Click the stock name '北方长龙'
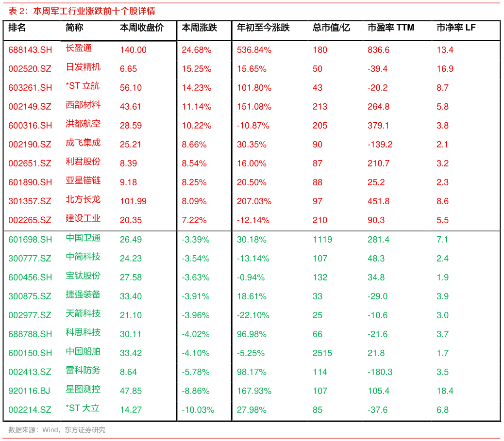Viewport: 504px width, 441px height. point(83,199)
